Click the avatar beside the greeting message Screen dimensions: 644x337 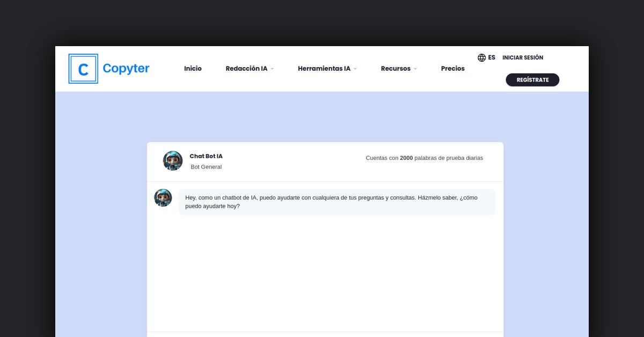coord(163,198)
